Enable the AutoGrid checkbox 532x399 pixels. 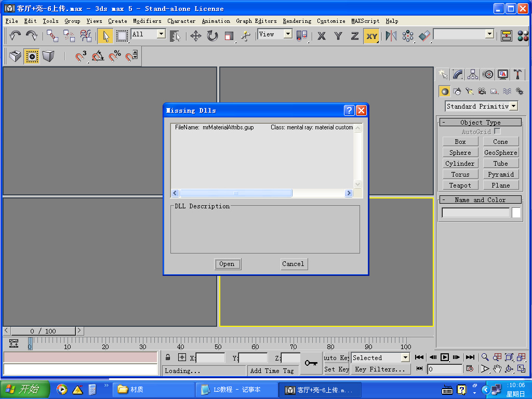[x=497, y=131]
